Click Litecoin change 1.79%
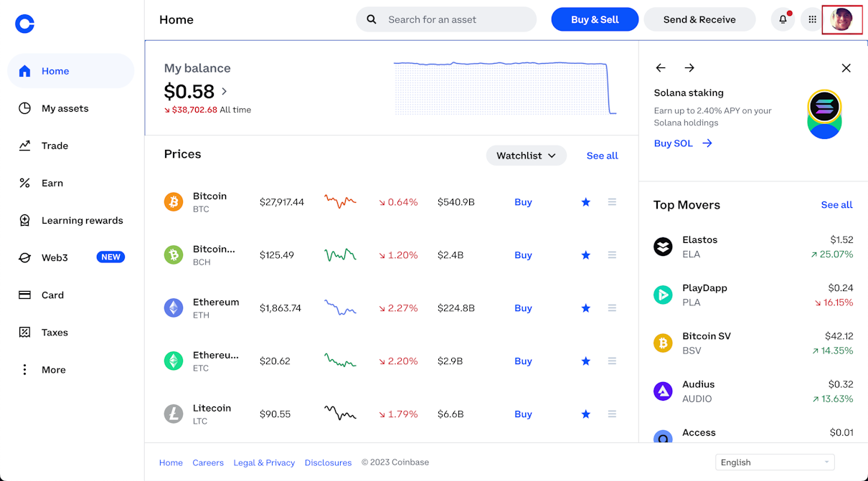Screen dimensions: 868x481 pyautogui.click(x=398, y=414)
